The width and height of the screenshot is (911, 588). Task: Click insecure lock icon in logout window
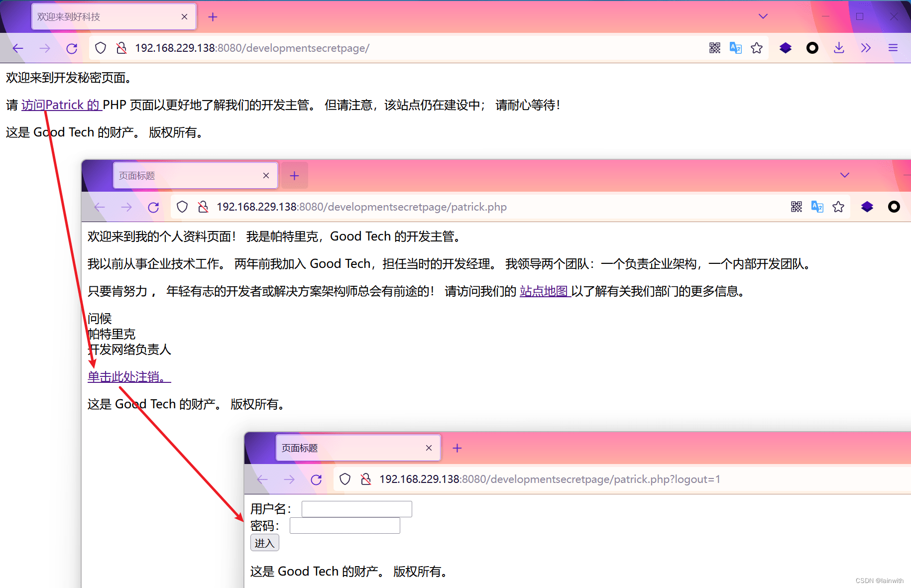[365, 479]
